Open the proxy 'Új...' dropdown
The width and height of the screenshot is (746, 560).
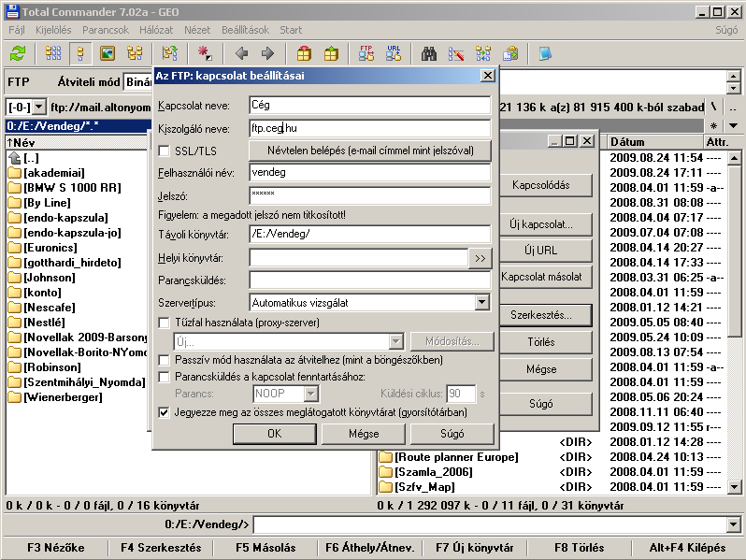coord(395,341)
